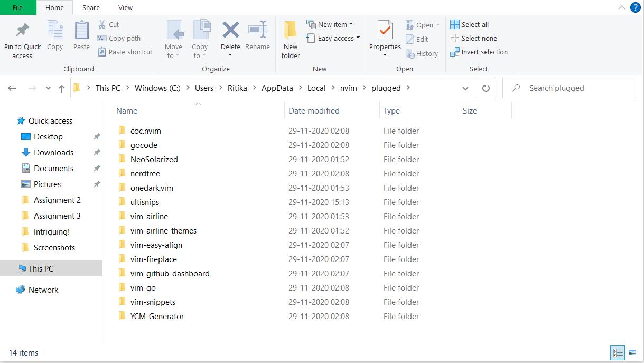The image size is (644, 363).
Task: Click Paste shortcut option
Action: pos(125,52)
